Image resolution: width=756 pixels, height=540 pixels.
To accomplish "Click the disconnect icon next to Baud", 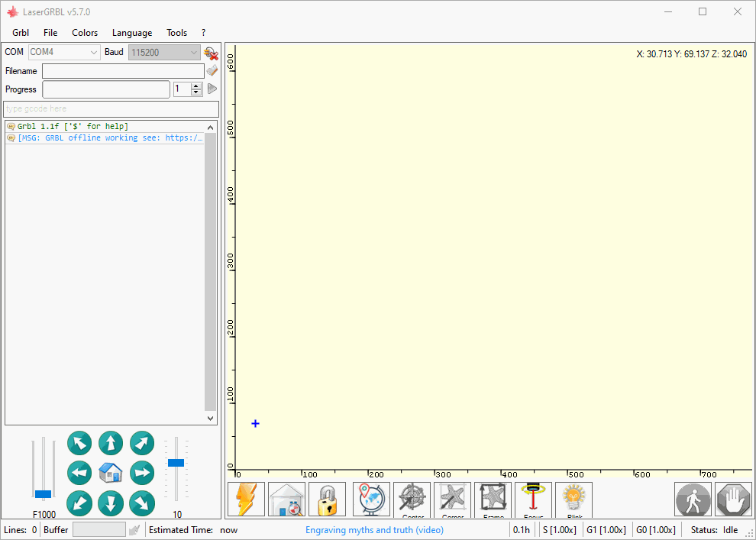I will click(211, 53).
